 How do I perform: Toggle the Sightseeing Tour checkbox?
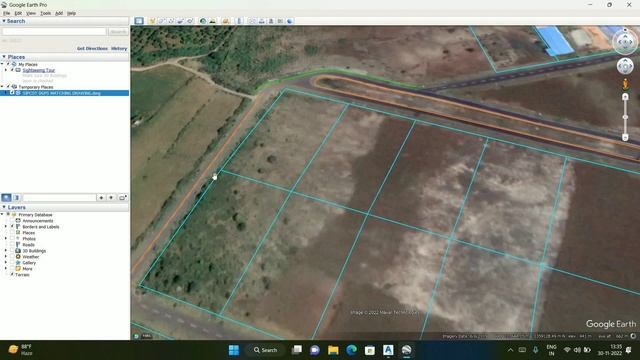coord(12,70)
